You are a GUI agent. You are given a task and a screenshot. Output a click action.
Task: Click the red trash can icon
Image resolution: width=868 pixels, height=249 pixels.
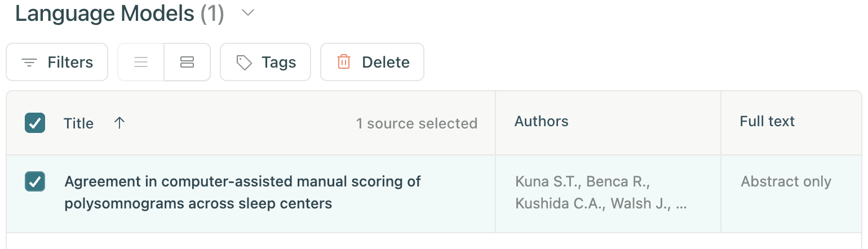tap(344, 62)
